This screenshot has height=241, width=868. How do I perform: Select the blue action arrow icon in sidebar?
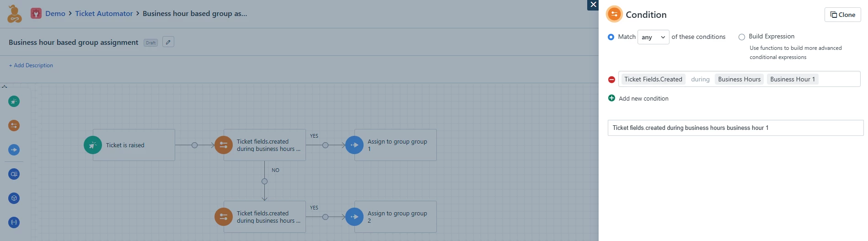(14, 150)
